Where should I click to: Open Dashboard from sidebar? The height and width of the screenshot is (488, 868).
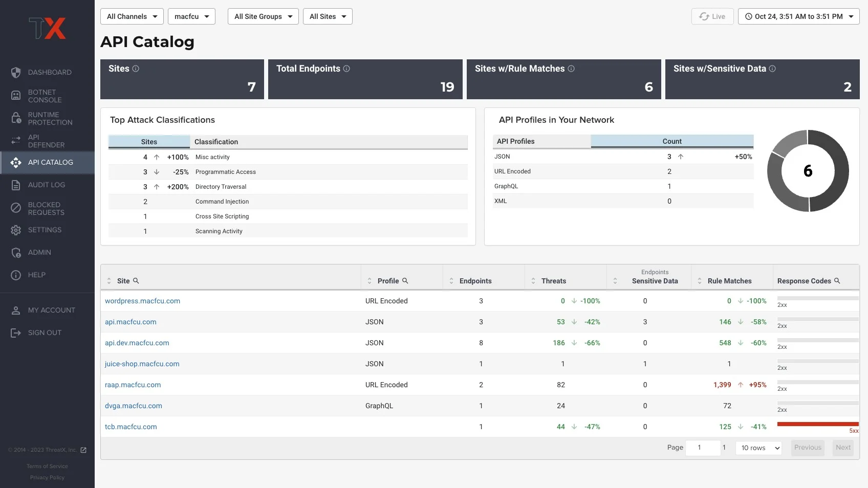pyautogui.click(x=47, y=73)
